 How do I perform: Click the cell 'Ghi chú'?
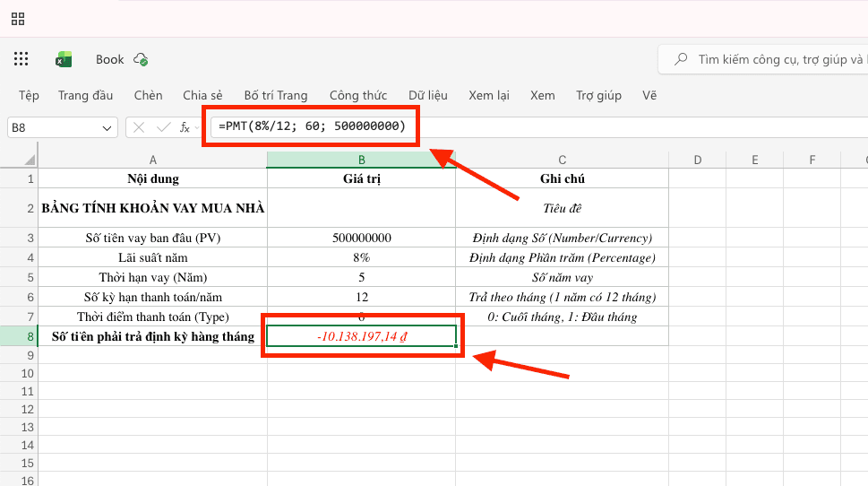[562, 178]
